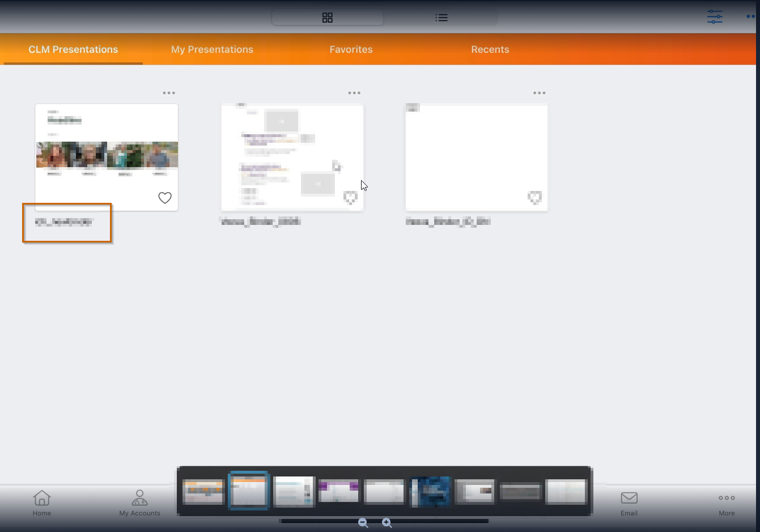This screenshot has height=532, width=760.
Task: Click the zoom out magnifier icon
Action: 363,523
